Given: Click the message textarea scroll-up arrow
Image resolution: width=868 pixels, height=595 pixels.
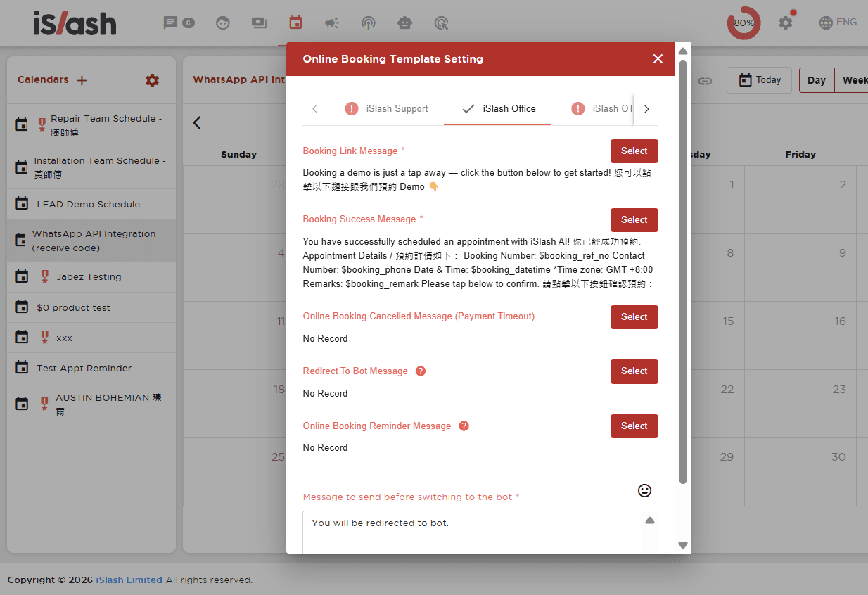Looking at the screenshot, I should [x=650, y=520].
